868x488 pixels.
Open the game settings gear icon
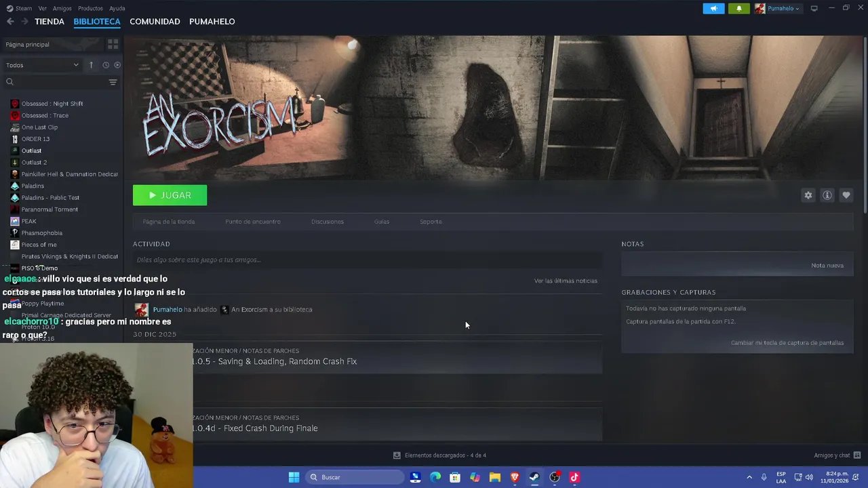point(808,195)
